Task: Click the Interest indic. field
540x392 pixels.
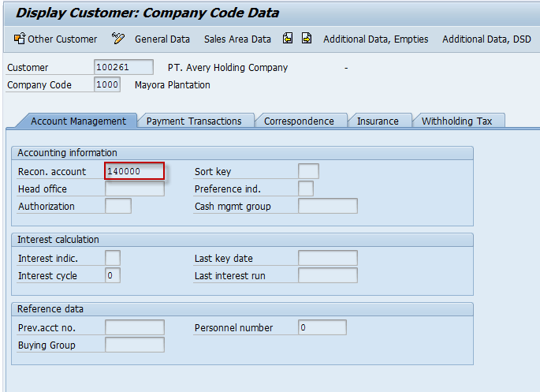Action: [113, 258]
